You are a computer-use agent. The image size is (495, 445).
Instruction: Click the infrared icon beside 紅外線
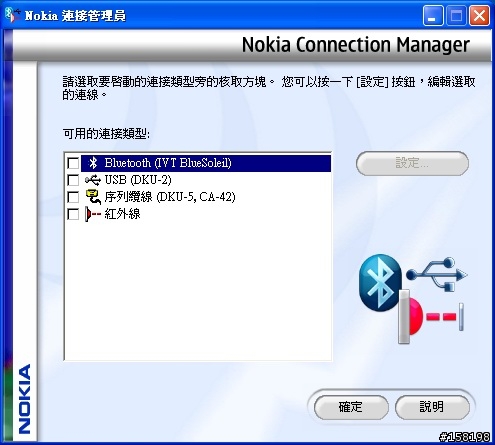pos(93,214)
